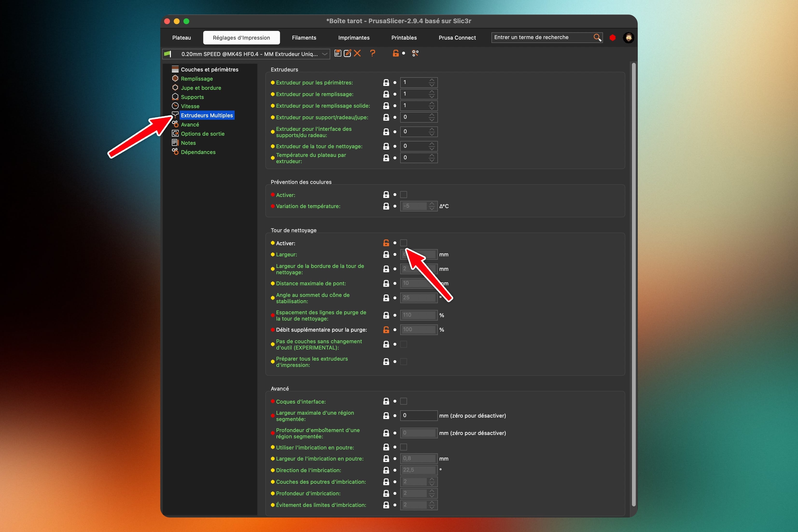Decrease Extrudeur pour le remplissage value

click(x=432, y=96)
